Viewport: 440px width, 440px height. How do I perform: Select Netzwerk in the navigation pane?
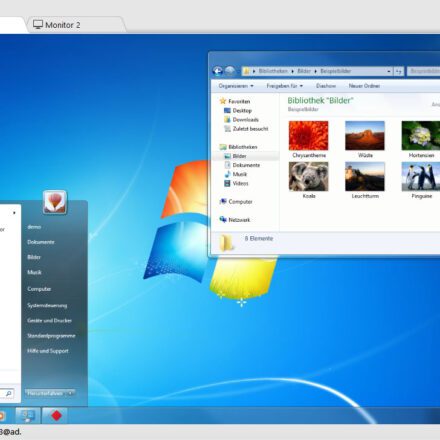pyautogui.click(x=239, y=220)
